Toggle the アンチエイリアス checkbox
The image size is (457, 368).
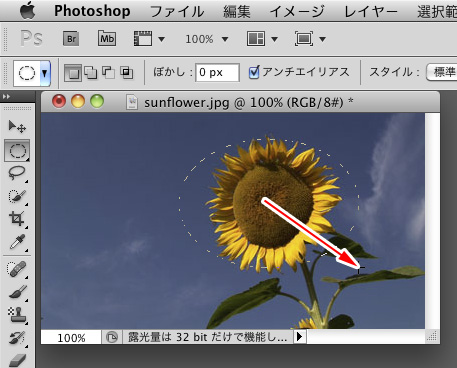tap(254, 72)
